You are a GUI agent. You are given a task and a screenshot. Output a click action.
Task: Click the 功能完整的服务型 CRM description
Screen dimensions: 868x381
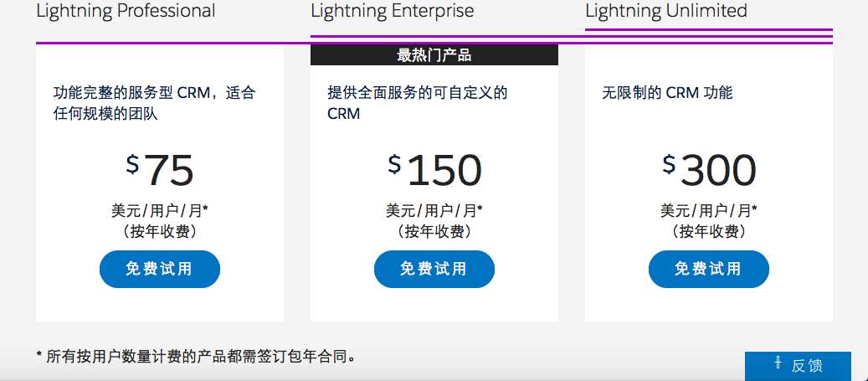[x=155, y=103]
